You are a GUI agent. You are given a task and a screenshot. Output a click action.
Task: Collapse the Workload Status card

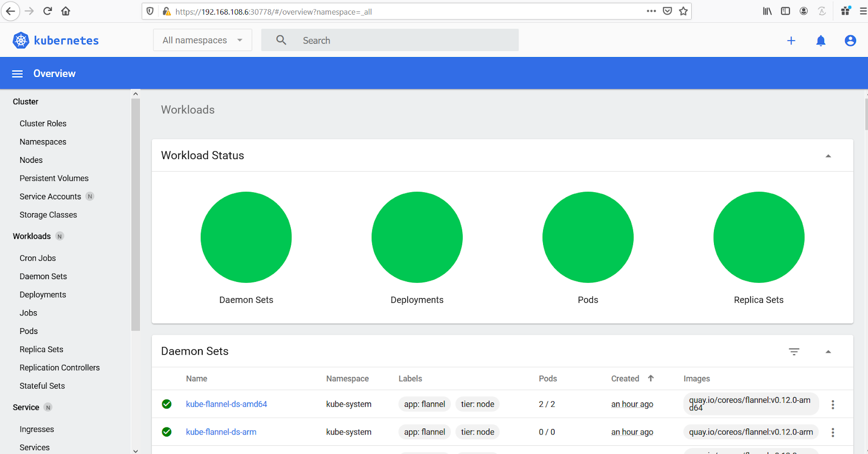[x=828, y=156]
